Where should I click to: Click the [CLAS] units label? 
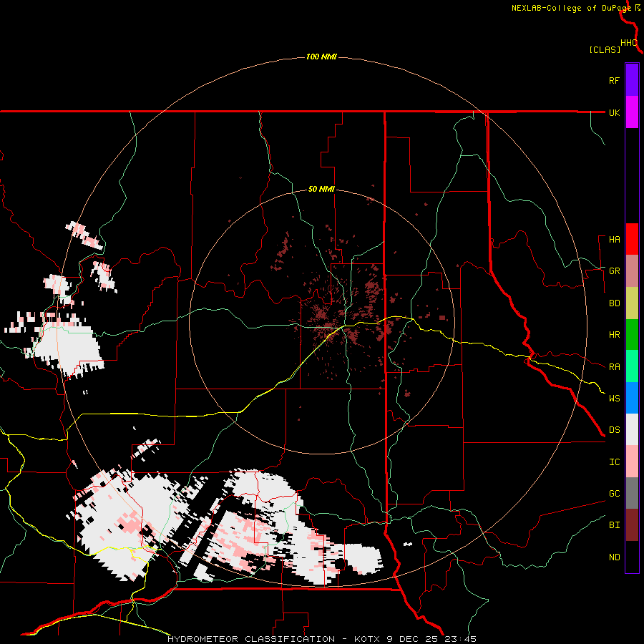pos(605,49)
